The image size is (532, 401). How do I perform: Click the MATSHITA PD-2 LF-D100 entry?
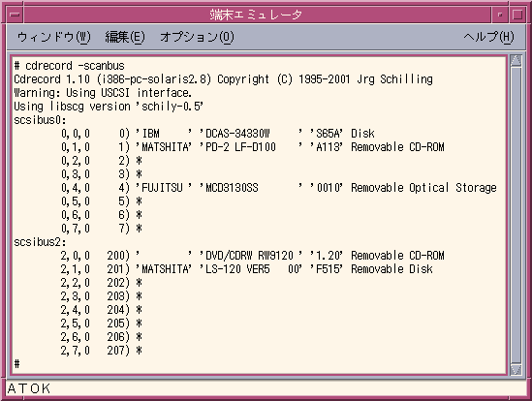tap(253, 147)
